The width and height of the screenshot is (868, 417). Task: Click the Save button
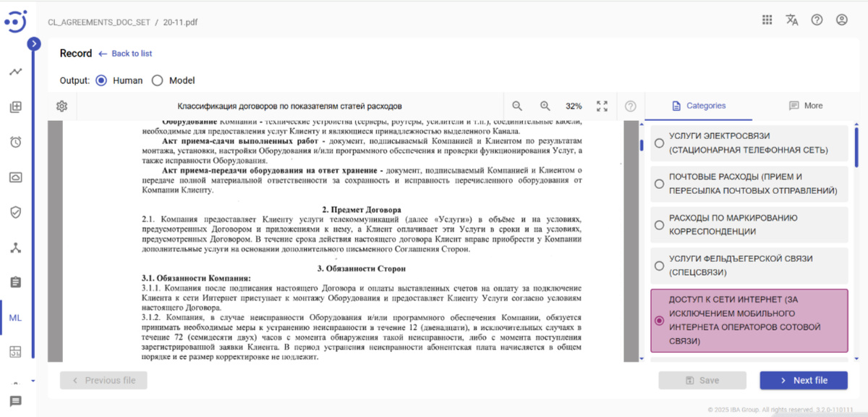pyautogui.click(x=702, y=380)
